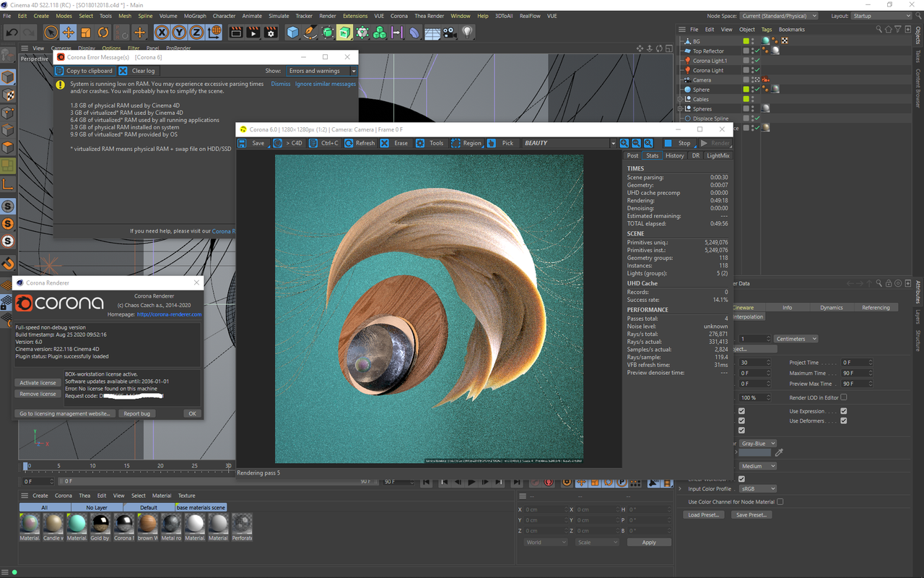
Task: Click the Light bulb object icon
Action: 467,33
